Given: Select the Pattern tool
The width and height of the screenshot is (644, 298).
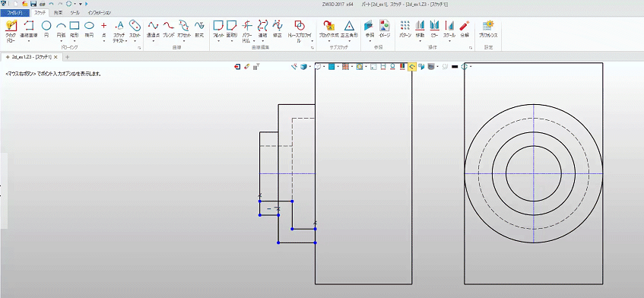Looking at the screenshot, I should (405, 30).
